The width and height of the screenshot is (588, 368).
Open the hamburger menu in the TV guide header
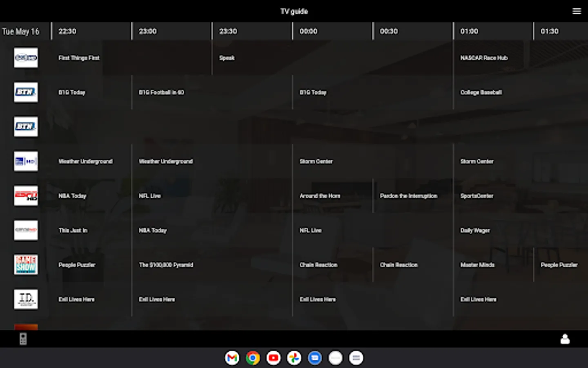[577, 11]
